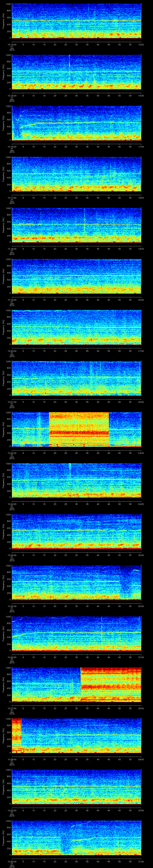Select the spectrogram panel starting at 10:19:00
The image size is (153, 868).
[77, 276]
